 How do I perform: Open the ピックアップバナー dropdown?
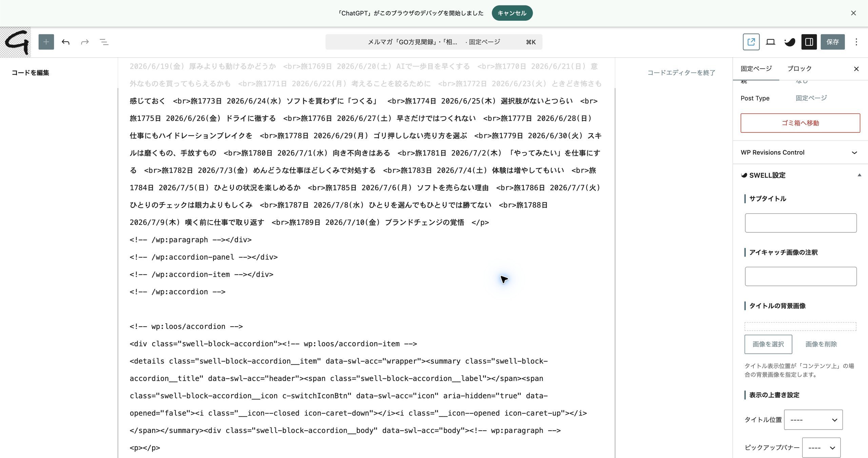click(x=821, y=448)
